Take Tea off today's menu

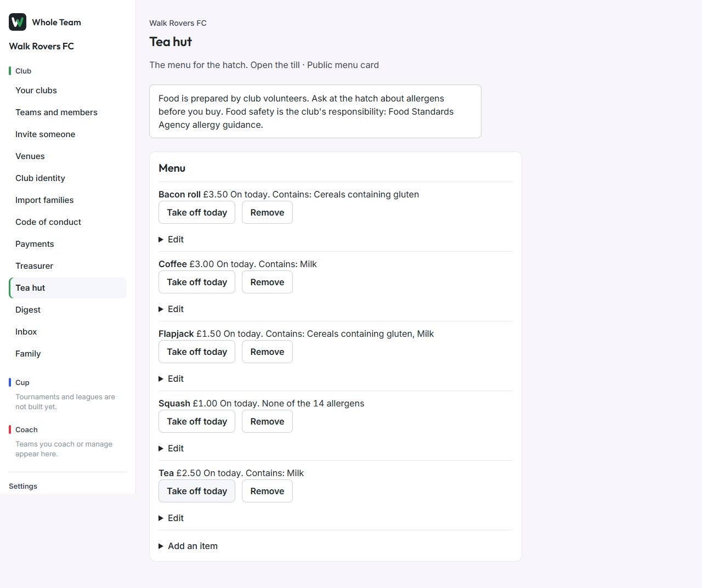pos(197,491)
